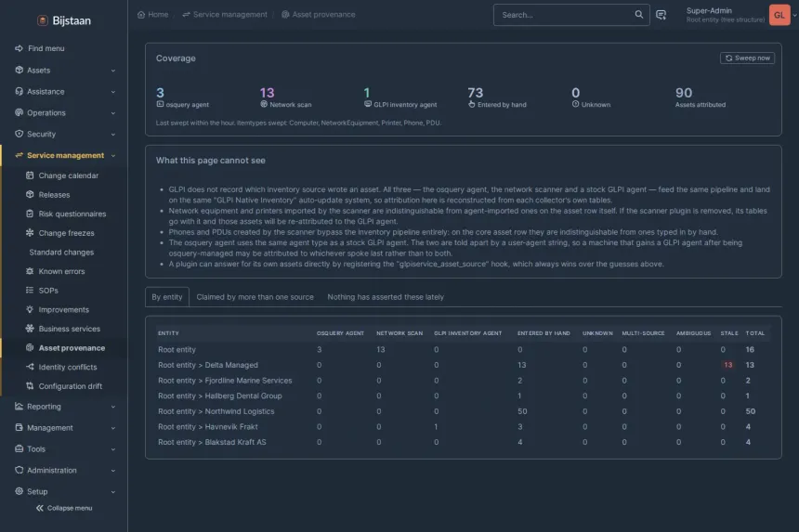Switch to Claimed by more than one source tab

[x=255, y=297]
